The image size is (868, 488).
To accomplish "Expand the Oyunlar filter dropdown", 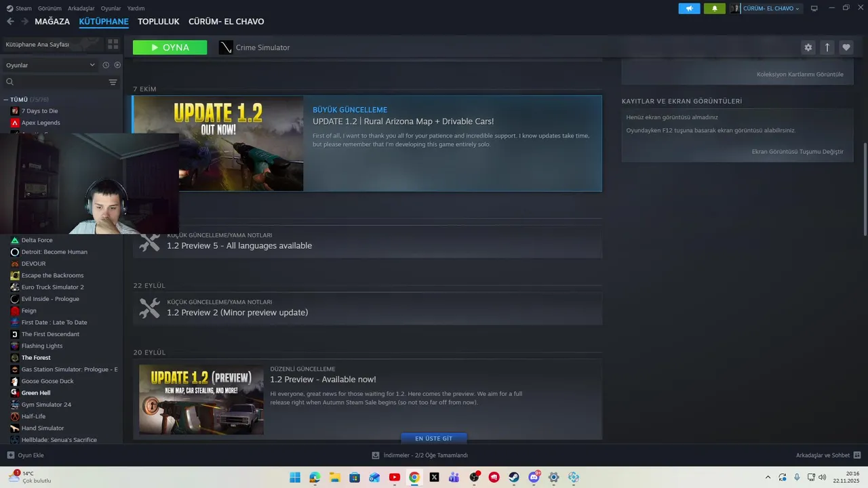I will pos(50,65).
